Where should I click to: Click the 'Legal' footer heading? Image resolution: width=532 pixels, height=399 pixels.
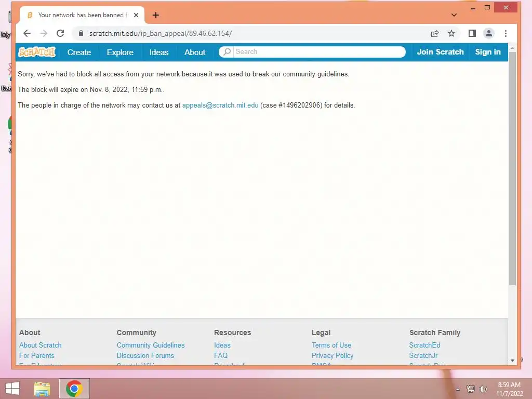(321, 332)
